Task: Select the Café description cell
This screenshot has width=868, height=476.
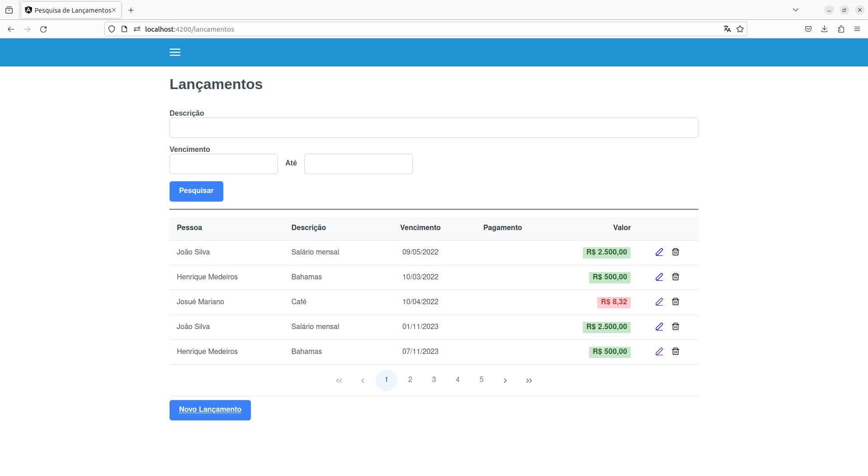Action: (x=299, y=302)
